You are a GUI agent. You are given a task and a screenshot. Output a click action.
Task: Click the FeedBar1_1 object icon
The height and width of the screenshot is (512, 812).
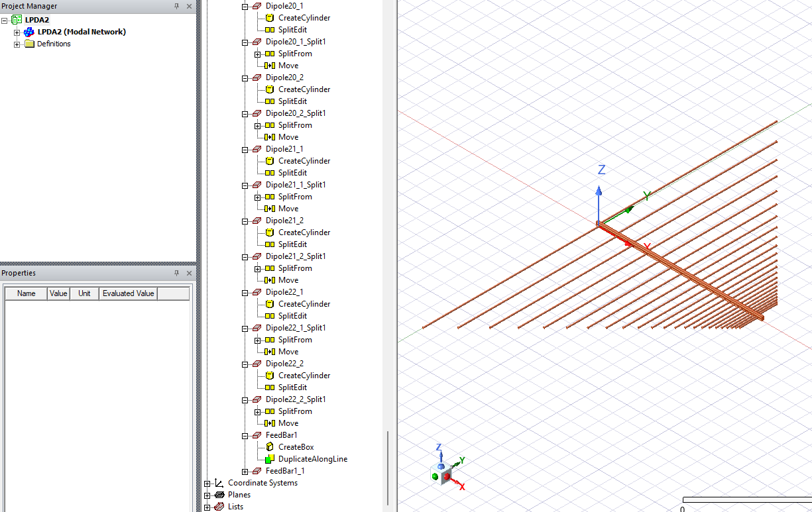(x=257, y=471)
